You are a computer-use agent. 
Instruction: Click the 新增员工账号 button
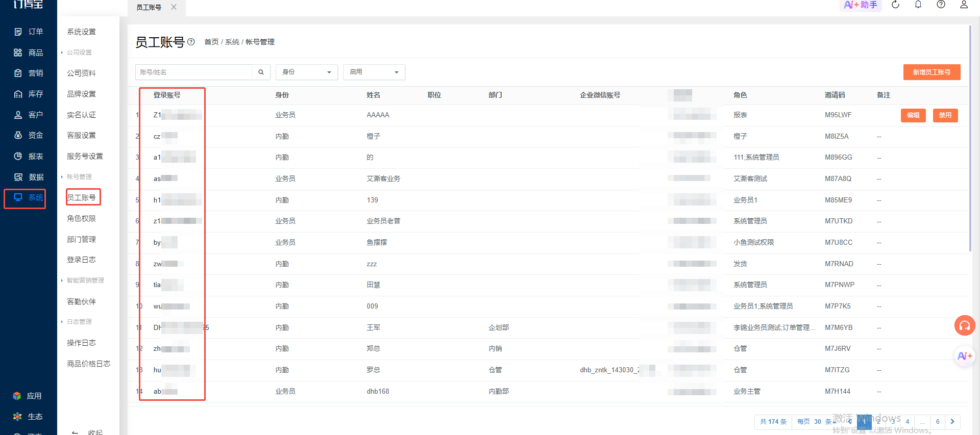932,72
